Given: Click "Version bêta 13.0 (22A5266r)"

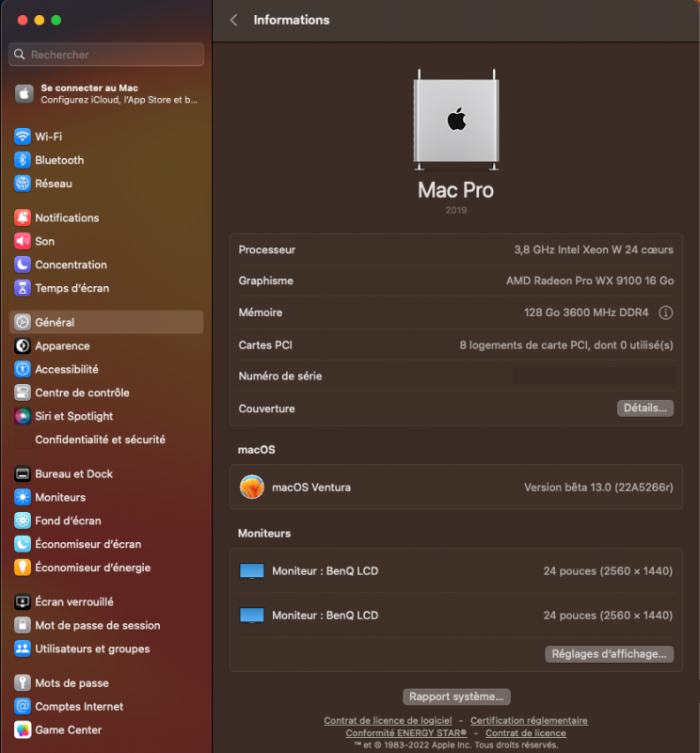Looking at the screenshot, I should click(598, 488).
